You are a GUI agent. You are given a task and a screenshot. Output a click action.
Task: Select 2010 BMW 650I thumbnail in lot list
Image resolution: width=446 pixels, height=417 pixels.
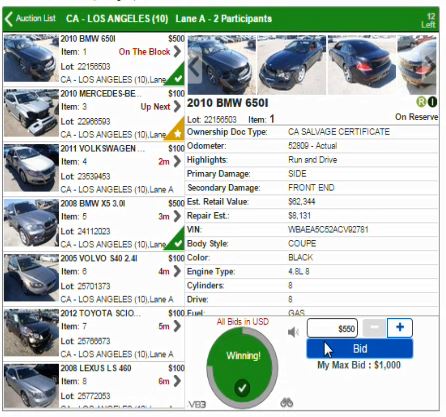click(32, 59)
